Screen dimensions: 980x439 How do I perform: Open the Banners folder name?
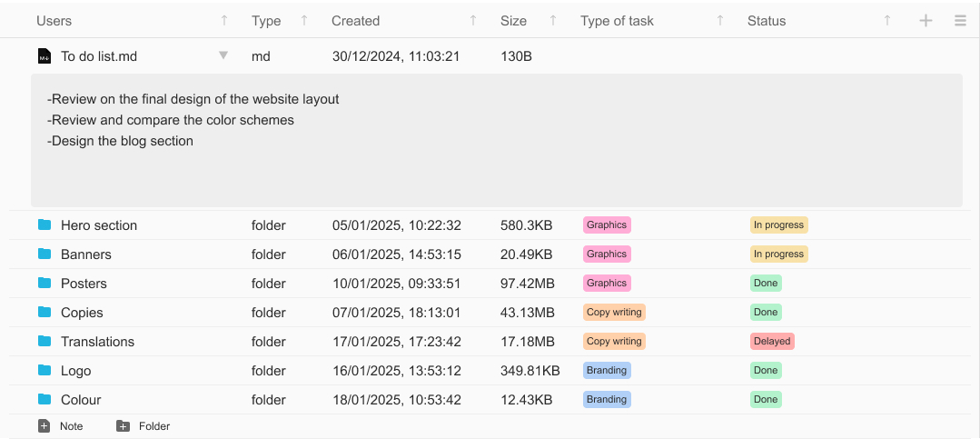pyautogui.click(x=86, y=254)
